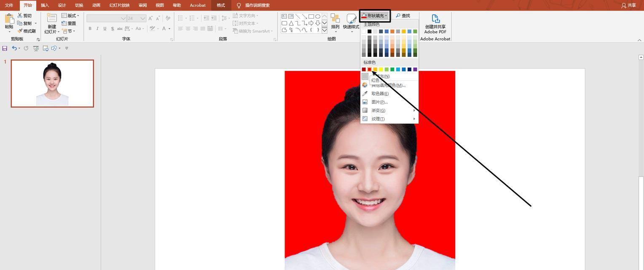Click the Tell Me search box (操作说明搜索)

click(257, 5)
